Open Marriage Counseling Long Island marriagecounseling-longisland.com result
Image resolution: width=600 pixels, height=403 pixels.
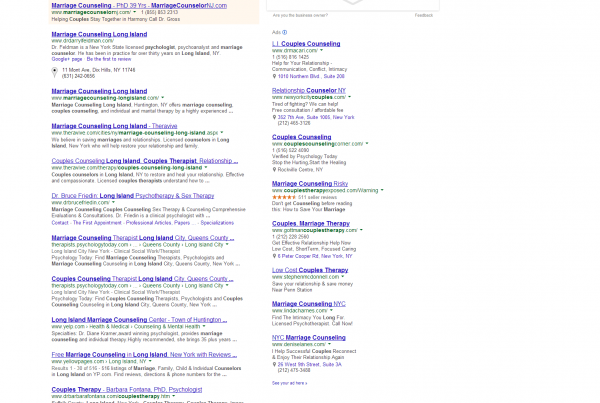click(x=99, y=91)
